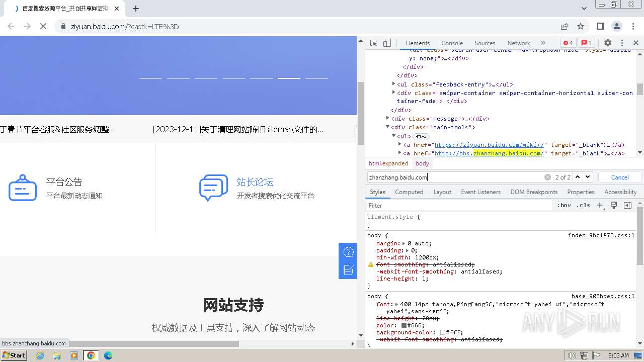The width and height of the screenshot is (644, 362).
Task: Expand the anchor node for bbs.zhanzhang.baidu.com
Action: pyautogui.click(x=400, y=153)
